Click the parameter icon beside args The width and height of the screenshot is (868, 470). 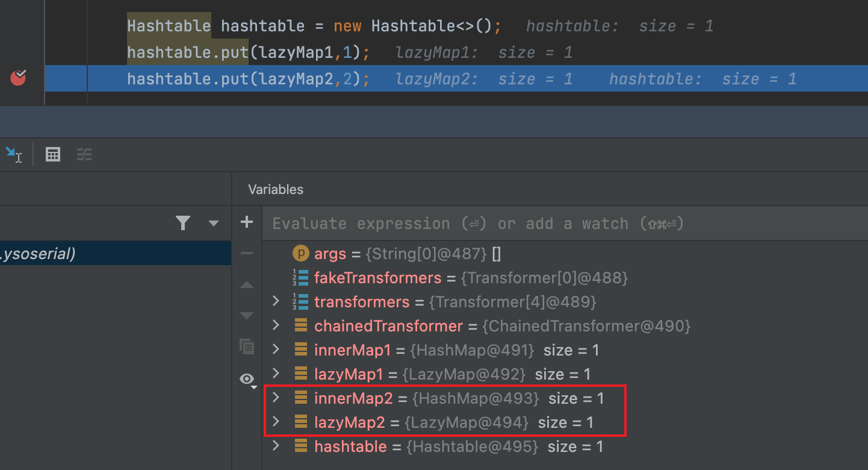300,254
